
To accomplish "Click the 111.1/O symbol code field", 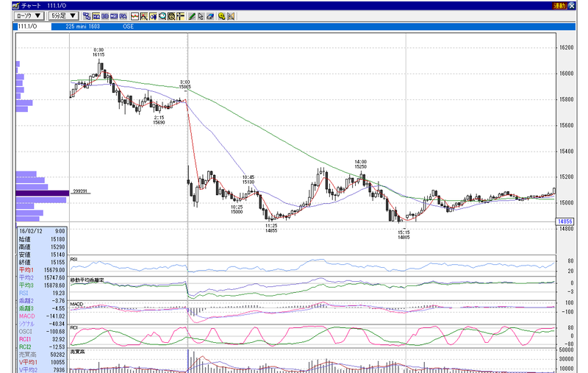I will tap(34, 26).
